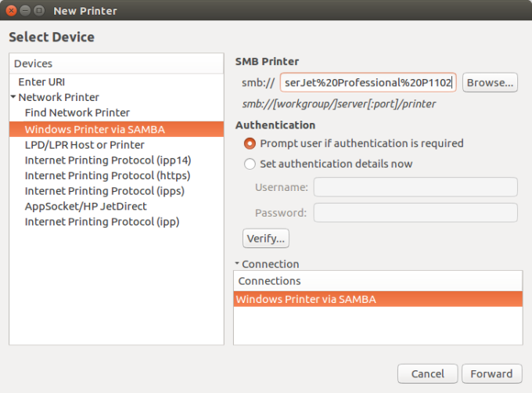Choose 'Set authentication details now' option
Image resolution: width=532 pixels, height=393 pixels.
(250, 164)
